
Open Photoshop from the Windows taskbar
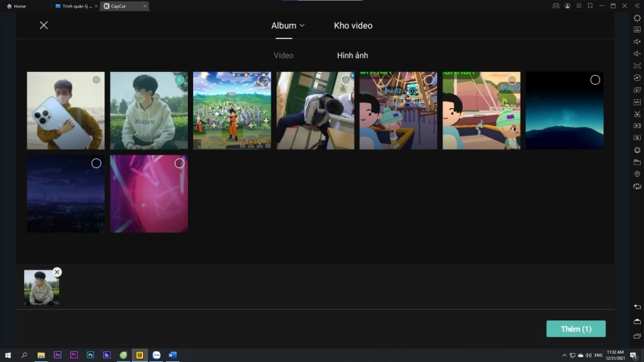(x=90, y=354)
